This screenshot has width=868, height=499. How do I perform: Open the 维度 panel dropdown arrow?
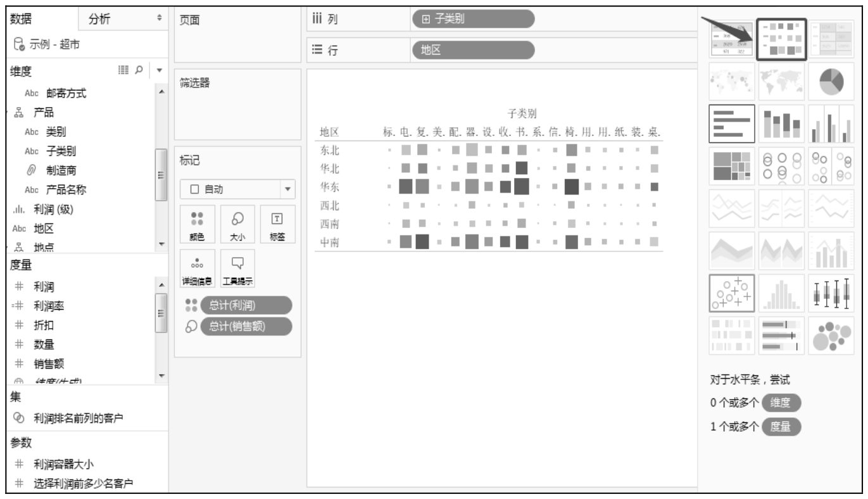160,70
